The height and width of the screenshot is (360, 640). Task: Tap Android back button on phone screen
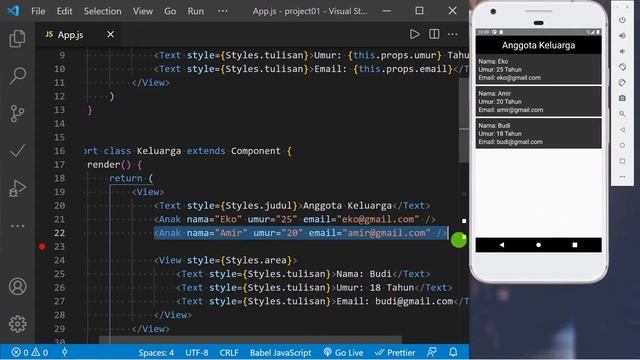pos(502,245)
